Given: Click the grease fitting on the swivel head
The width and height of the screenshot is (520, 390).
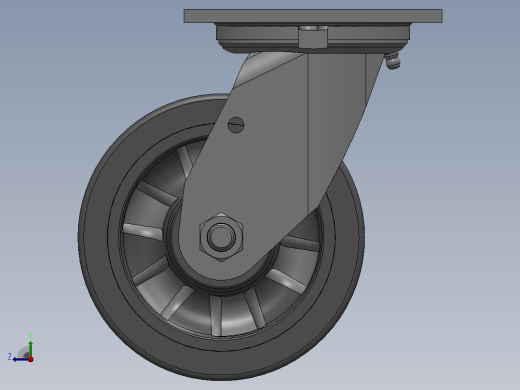Looking at the screenshot, I should [x=392, y=61].
